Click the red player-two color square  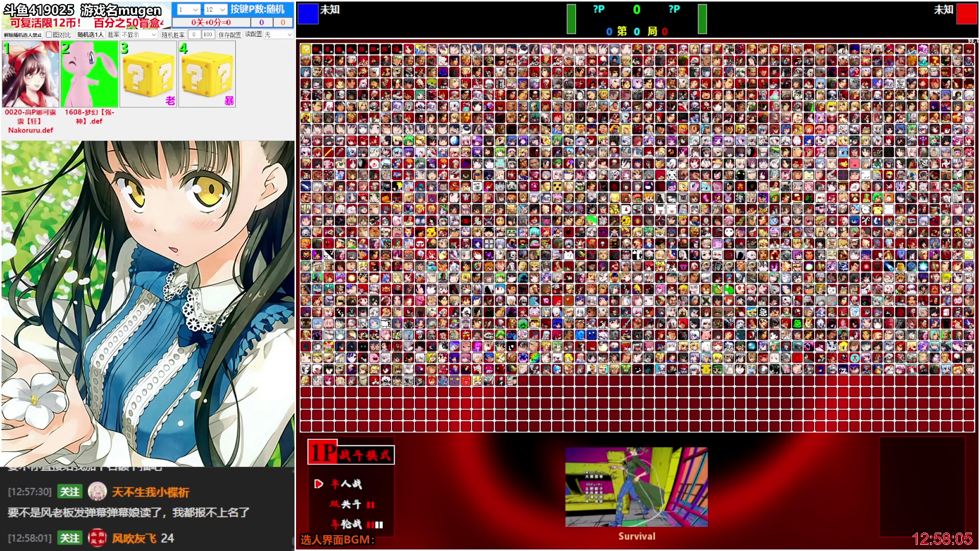tap(966, 13)
